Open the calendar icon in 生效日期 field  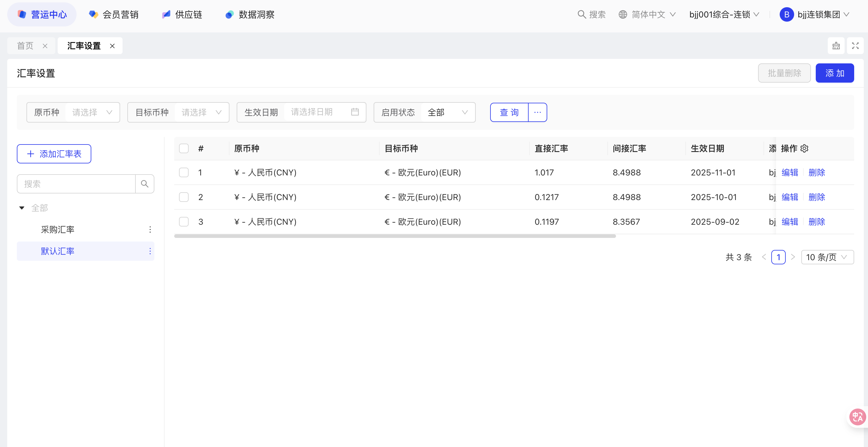coord(355,112)
